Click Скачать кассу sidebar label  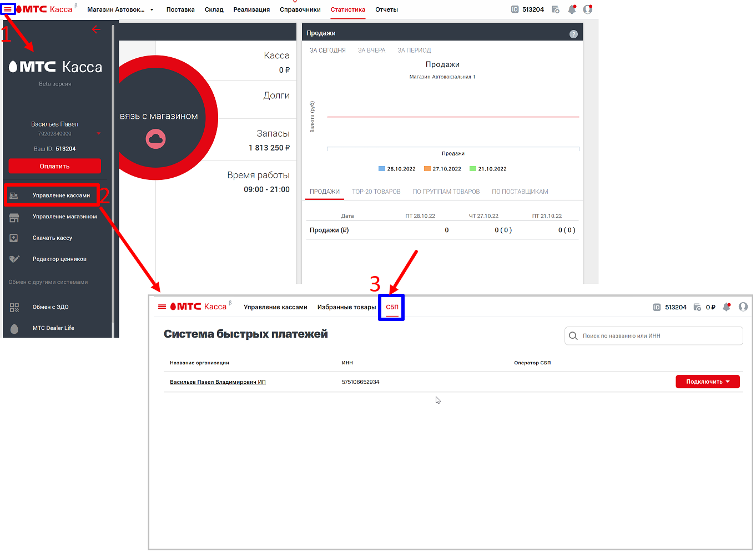52,238
